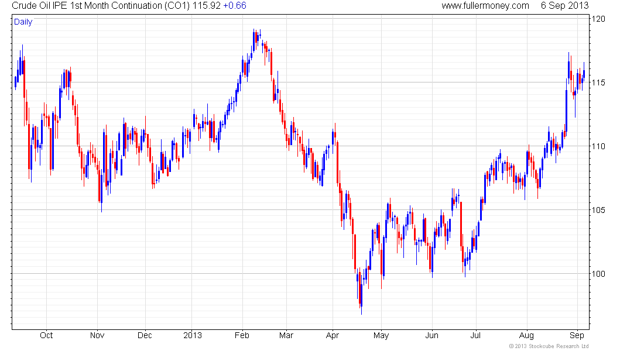644x351 pixels.
Task: Click the Oct label on the time axis
Action: [46, 335]
